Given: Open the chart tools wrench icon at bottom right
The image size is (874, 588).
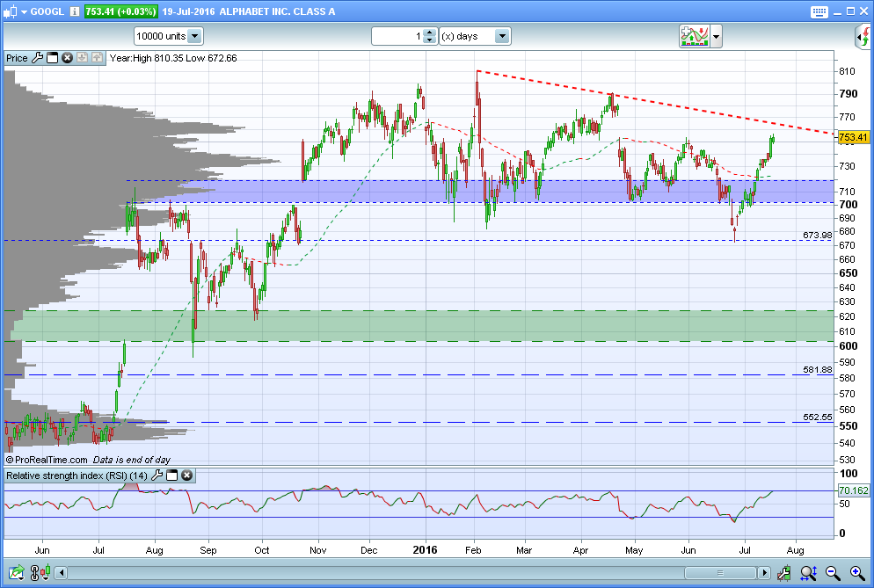Looking at the screenshot, I should tap(783, 572).
